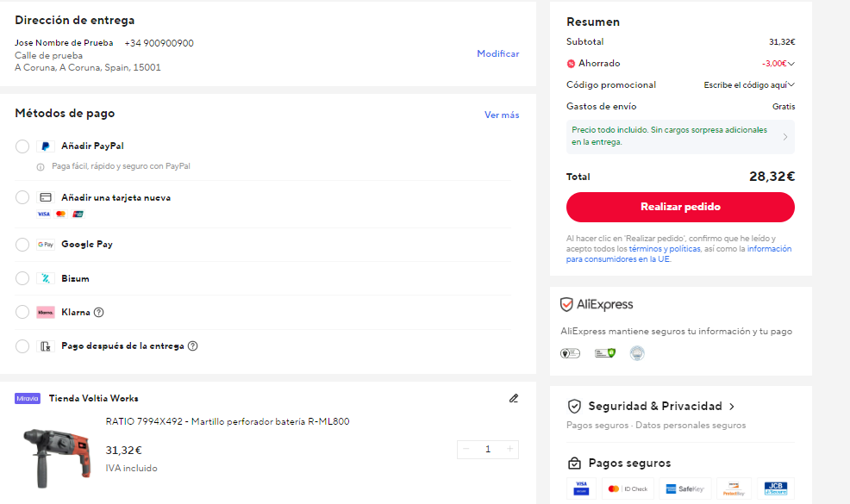Image resolution: width=850 pixels, height=504 pixels.
Task: Click the Total amount 28,32€
Action: pyautogui.click(x=772, y=177)
